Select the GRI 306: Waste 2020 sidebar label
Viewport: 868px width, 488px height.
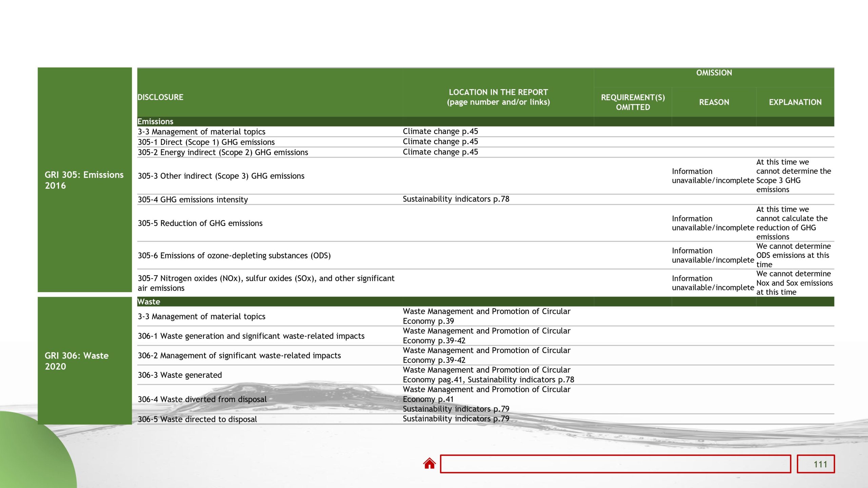(x=76, y=361)
